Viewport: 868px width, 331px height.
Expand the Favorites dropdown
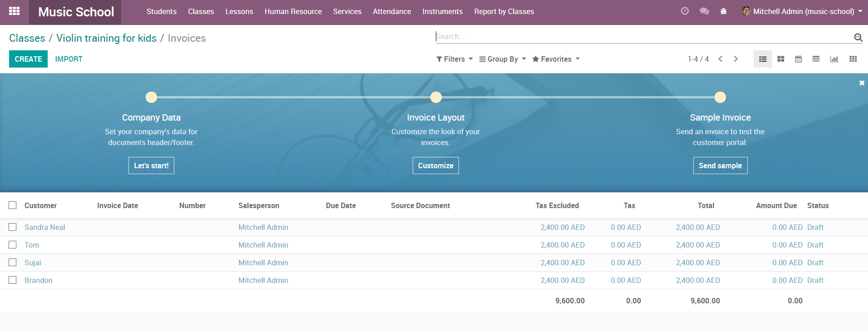556,59
